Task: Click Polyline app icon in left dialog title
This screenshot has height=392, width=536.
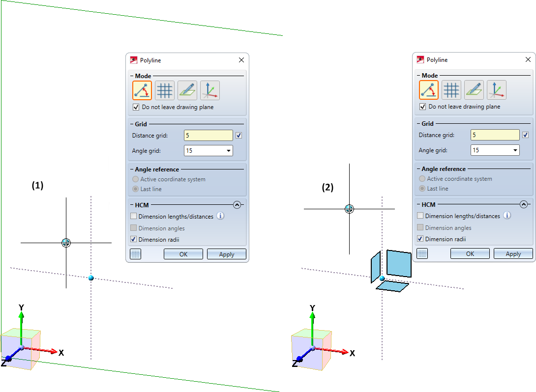Action: click(134, 60)
